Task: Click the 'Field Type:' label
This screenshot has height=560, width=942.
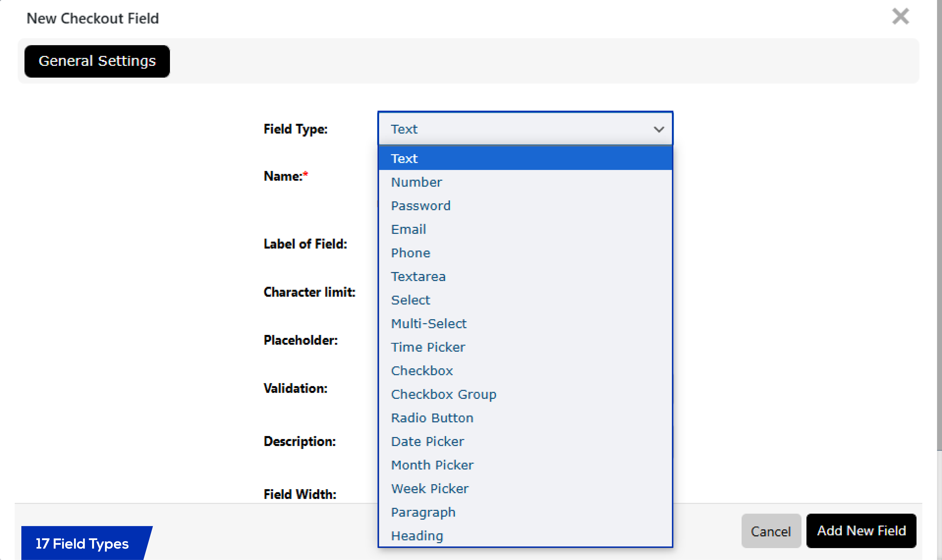Action: 296,129
